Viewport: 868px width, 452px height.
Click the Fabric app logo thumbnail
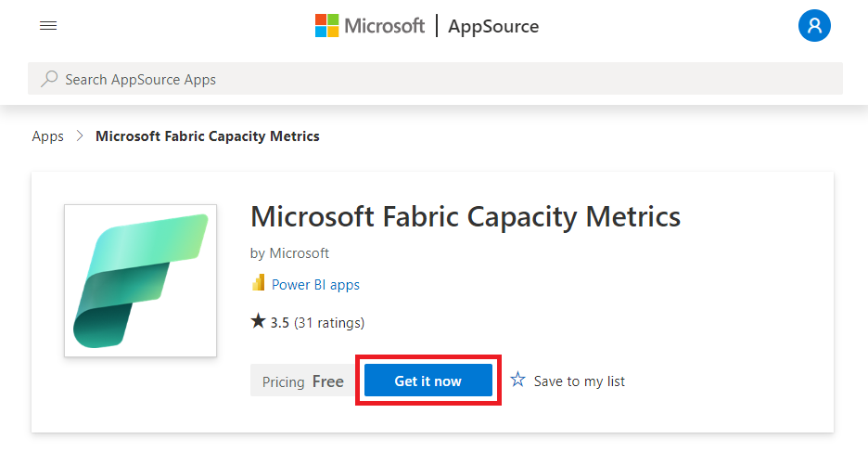141,281
